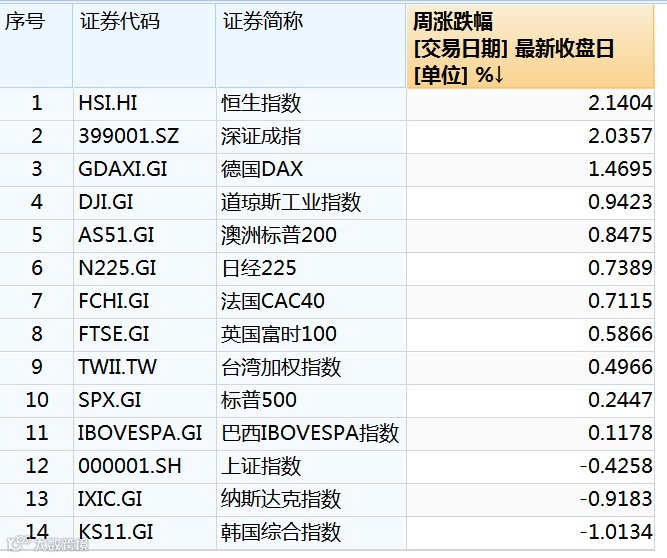This screenshot has width=667, height=558.
Task: Select the code TWII.TW
Action: tap(117, 367)
